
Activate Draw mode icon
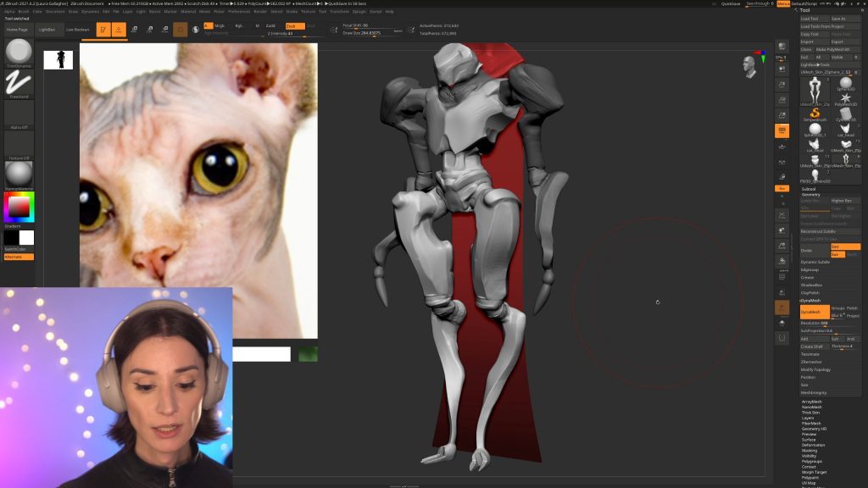[x=119, y=30]
